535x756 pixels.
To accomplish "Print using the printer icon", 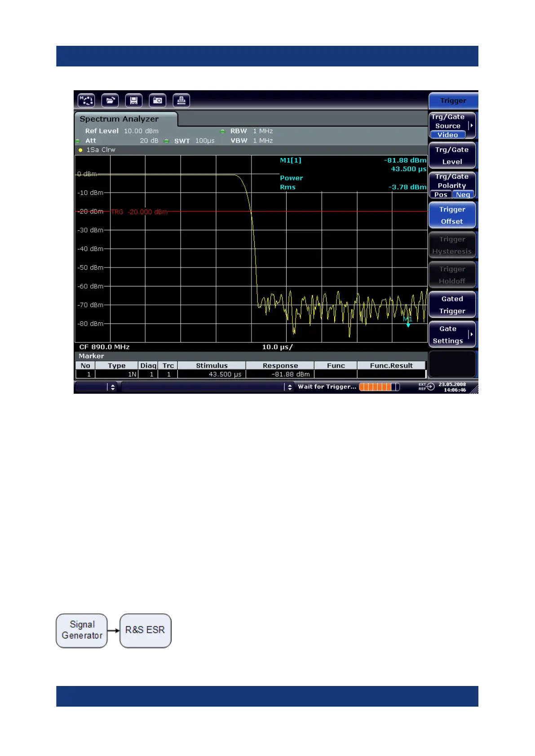I will tap(181, 101).
